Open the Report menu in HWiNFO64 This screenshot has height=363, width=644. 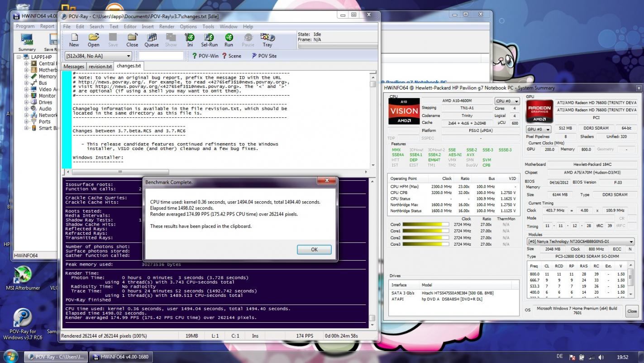point(47,26)
